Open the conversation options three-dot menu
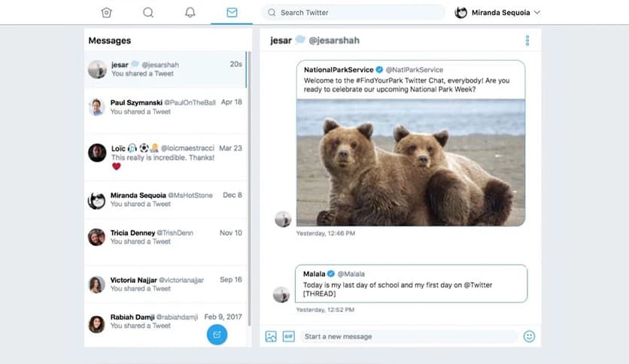629x364 pixels. (x=527, y=41)
